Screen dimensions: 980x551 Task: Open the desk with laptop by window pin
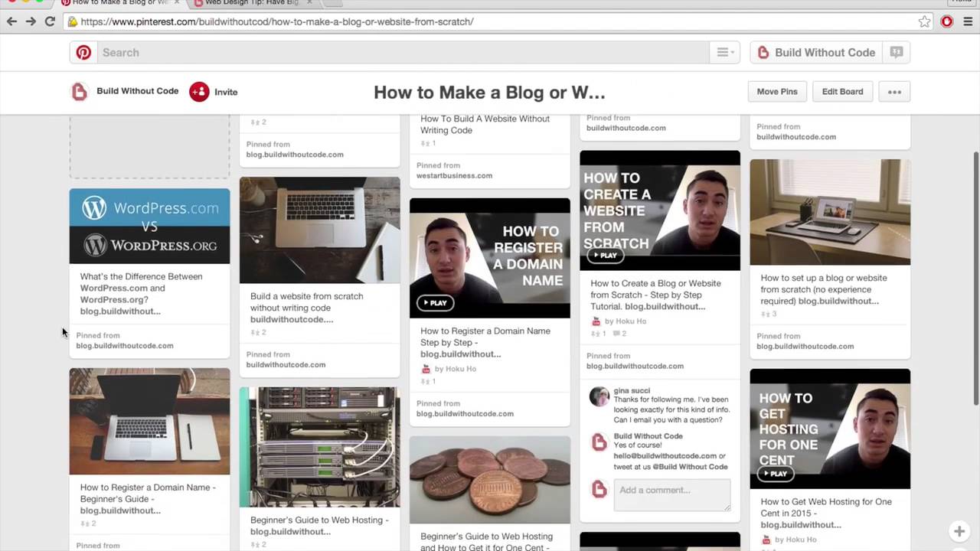point(830,212)
